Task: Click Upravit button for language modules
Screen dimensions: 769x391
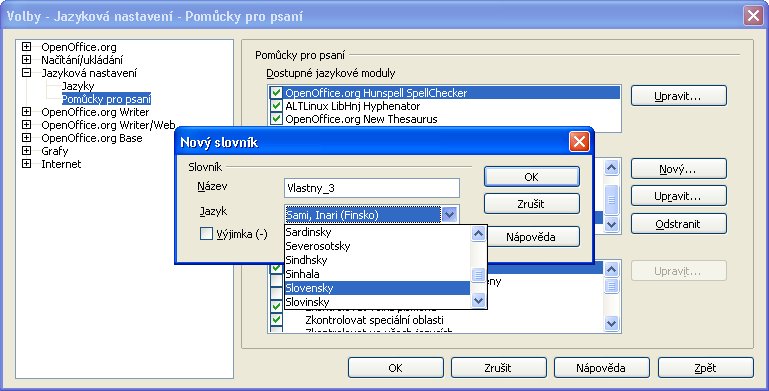Action: [678, 96]
